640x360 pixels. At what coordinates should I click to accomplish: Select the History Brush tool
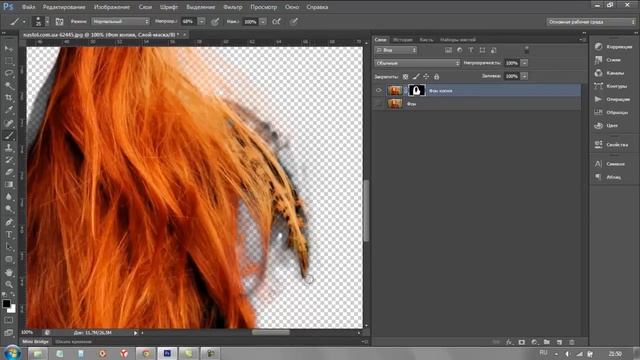9,160
